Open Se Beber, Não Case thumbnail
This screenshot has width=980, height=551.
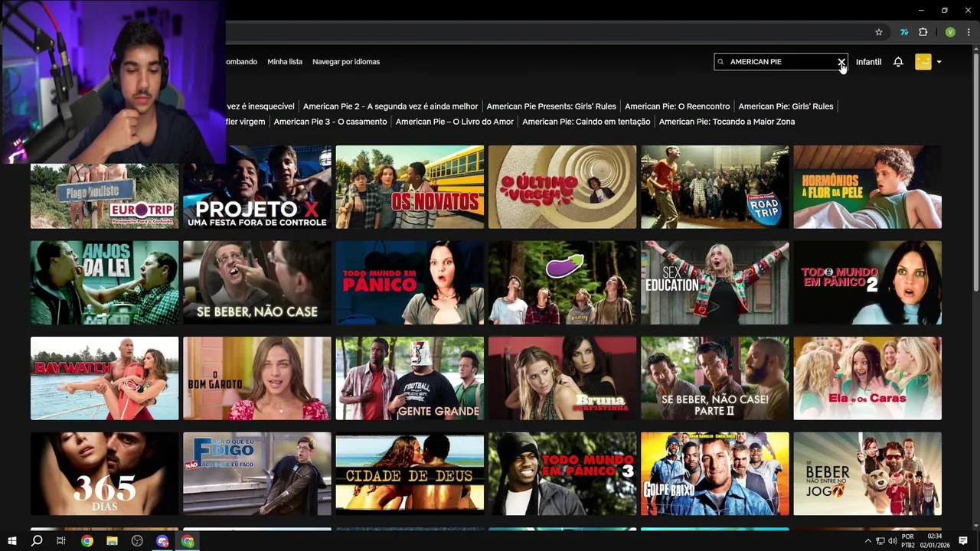257,282
